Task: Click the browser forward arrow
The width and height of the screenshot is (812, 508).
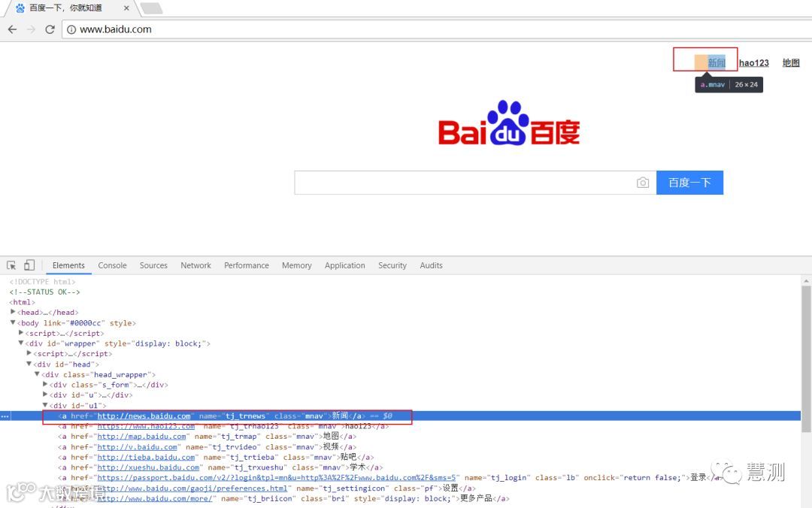Action: [x=31, y=29]
